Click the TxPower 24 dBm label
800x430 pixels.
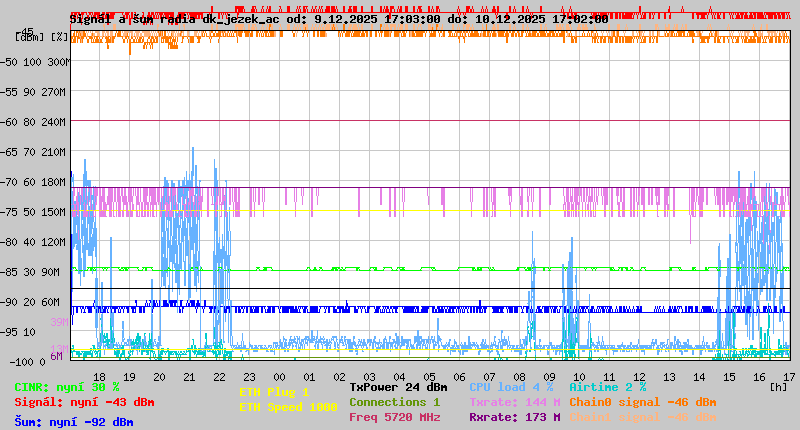pyautogui.click(x=398, y=387)
